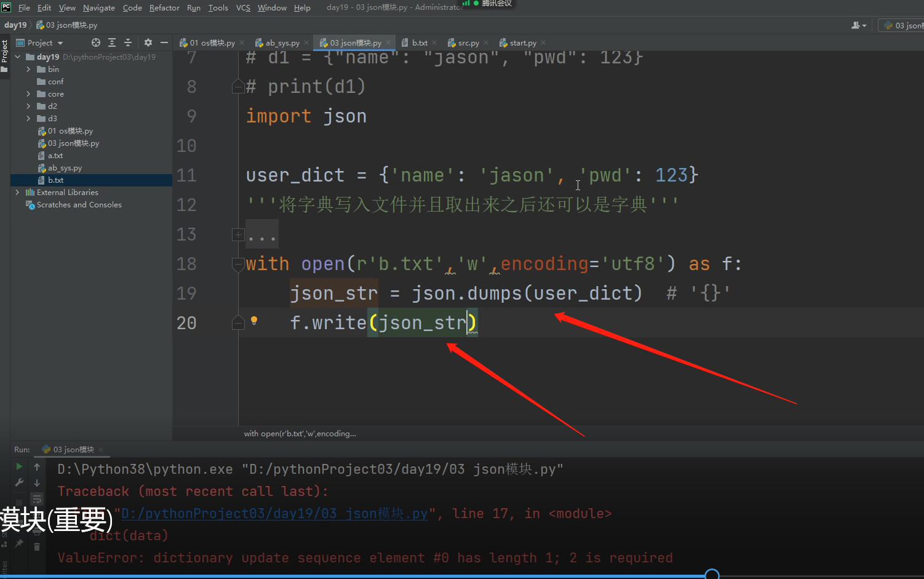This screenshot has height=579, width=924.
Task: Click the 'import json' code line
Action: (x=306, y=116)
